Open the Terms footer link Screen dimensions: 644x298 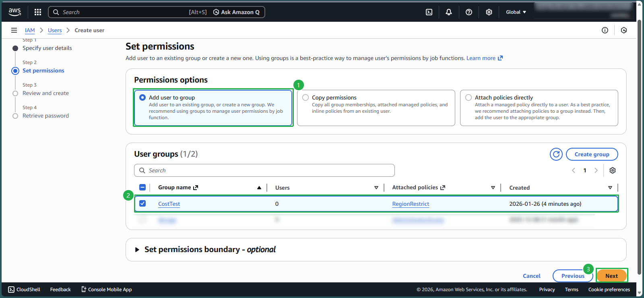pyautogui.click(x=572, y=290)
